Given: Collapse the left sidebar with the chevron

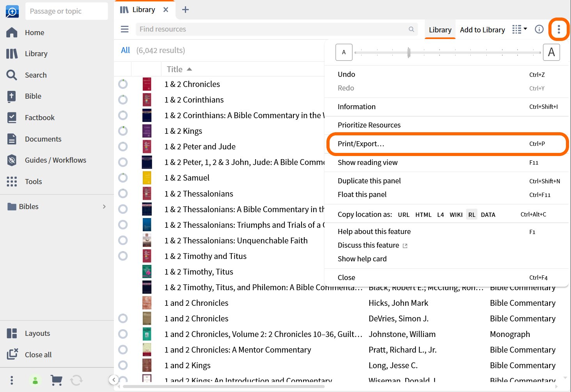Looking at the screenshot, I should [113, 380].
